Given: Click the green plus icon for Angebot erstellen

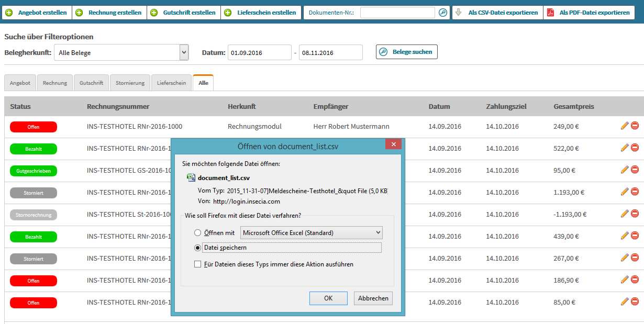Looking at the screenshot, I should [x=9, y=13].
